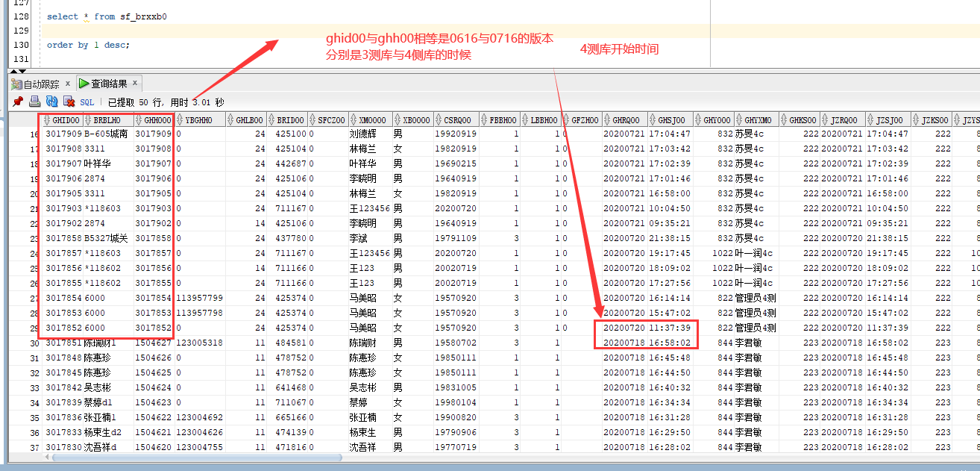
Task: Click the sort icon on GHID00 column
Action: (47, 119)
